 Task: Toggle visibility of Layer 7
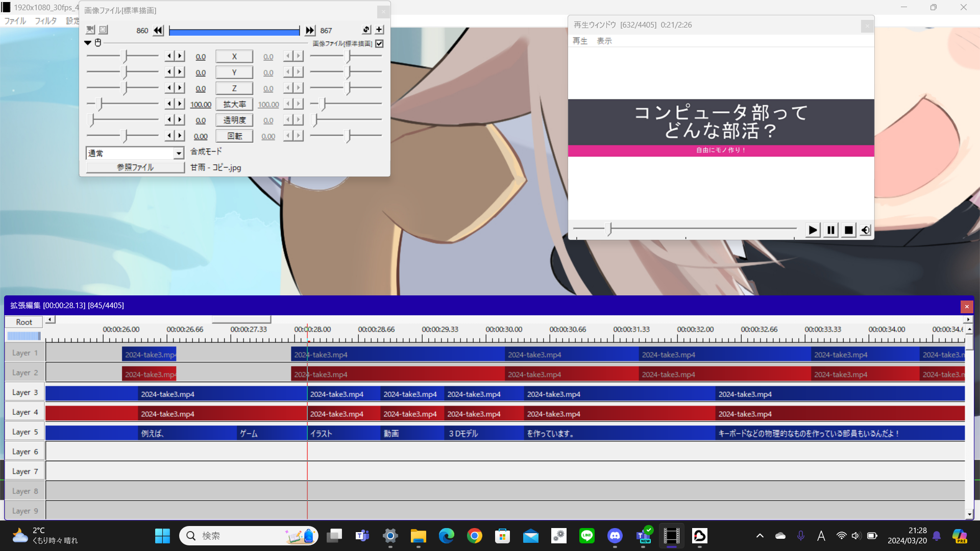pos(25,471)
